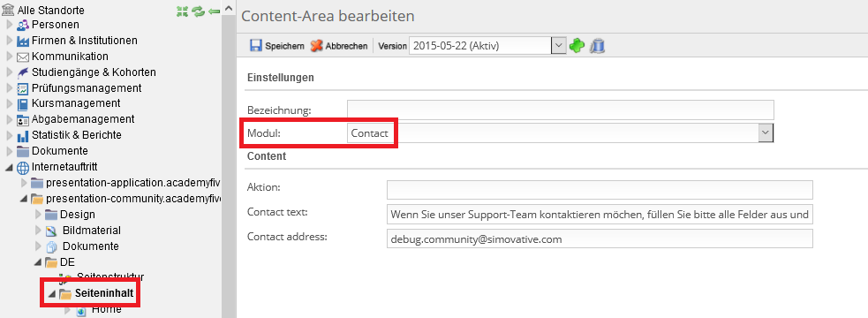Screen dimensions: 868x318
Task: Click the Personen people icon
Action: [x=23, y=25]
